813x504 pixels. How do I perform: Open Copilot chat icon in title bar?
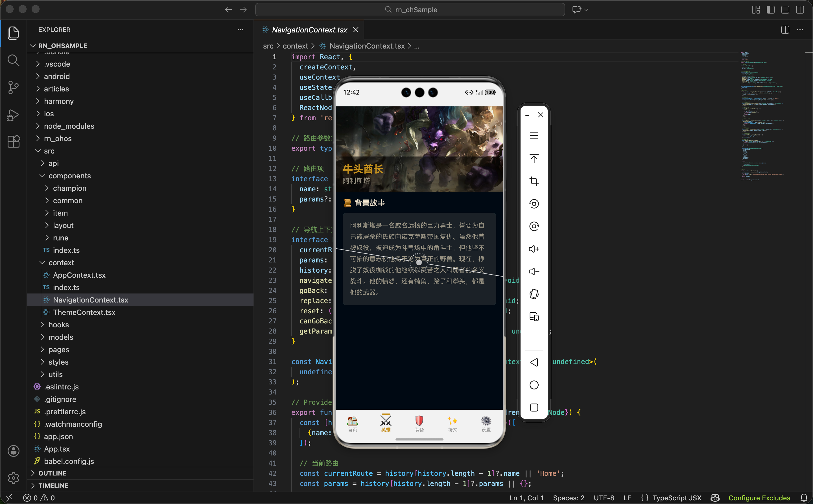576,10
